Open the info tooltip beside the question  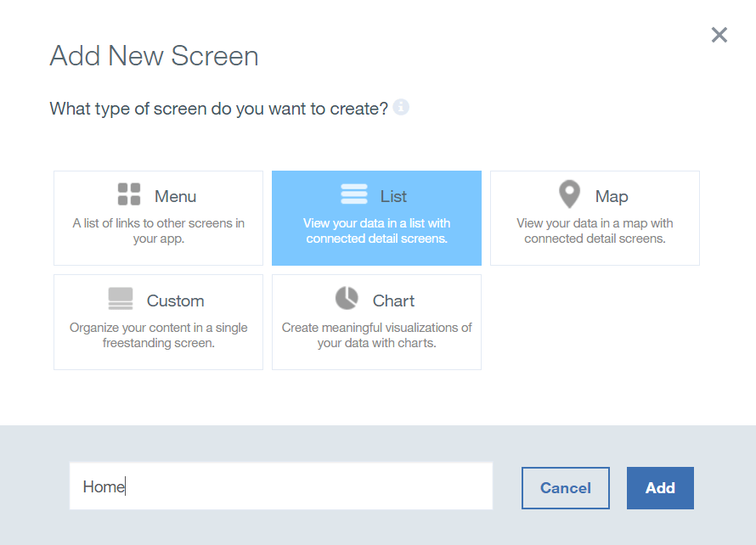tap(401, 108)
